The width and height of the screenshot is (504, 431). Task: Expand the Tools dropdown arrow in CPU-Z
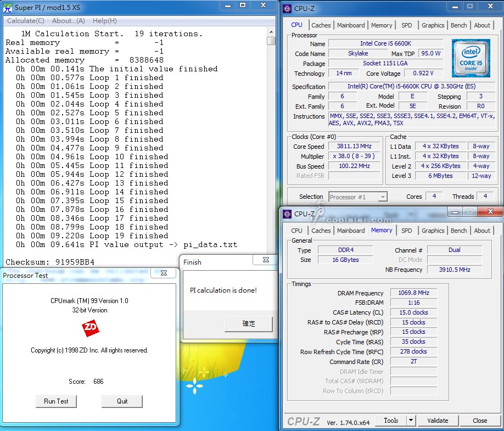[x=411, y=421]
